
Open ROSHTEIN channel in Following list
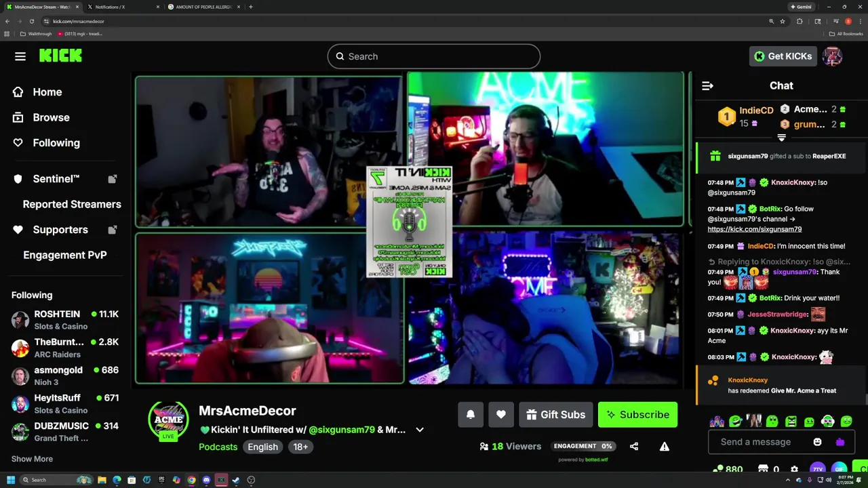pos(65,320)
